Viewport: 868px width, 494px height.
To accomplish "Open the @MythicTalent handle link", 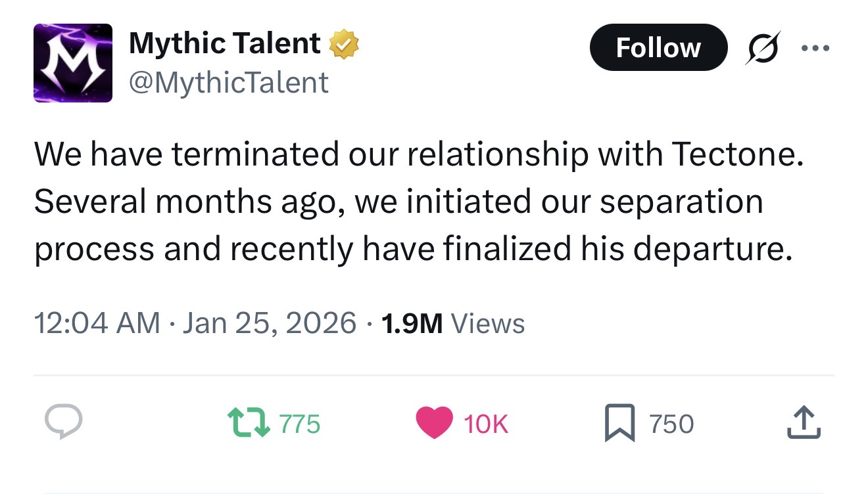I will click(228, 83).
